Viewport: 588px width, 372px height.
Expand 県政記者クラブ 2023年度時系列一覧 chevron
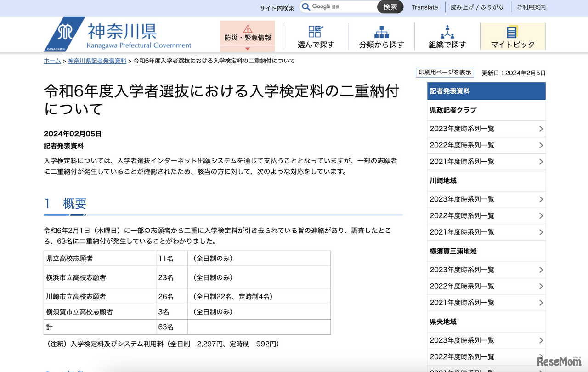point(541,129)
